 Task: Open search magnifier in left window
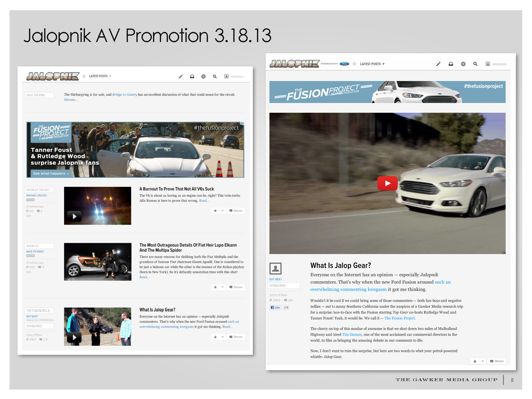(215, 76)
